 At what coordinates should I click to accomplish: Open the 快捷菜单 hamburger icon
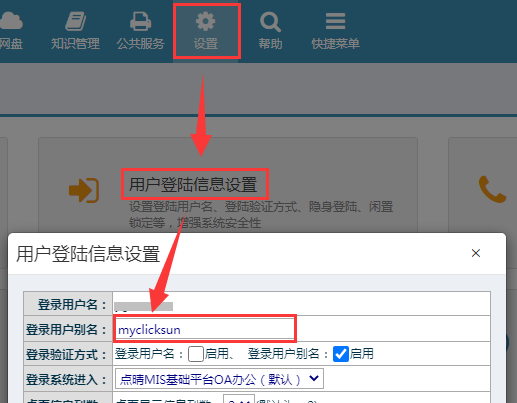coord(335,21)
